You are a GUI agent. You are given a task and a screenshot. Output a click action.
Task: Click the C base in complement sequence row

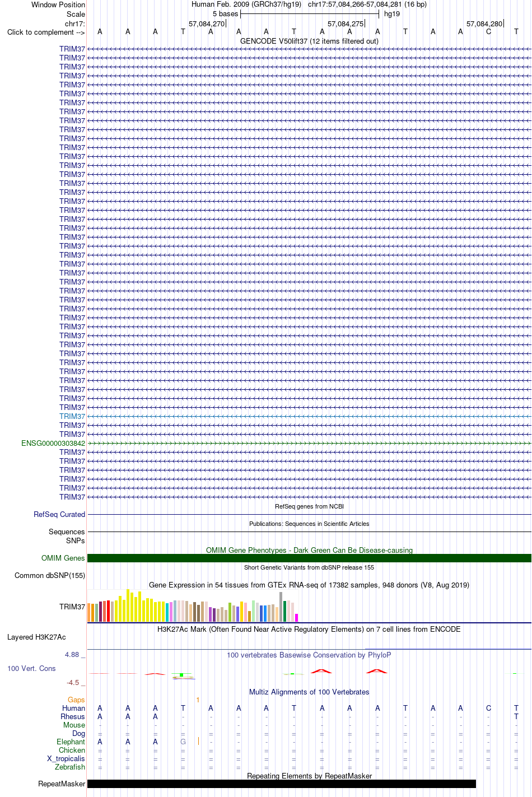click(x=488, y=32)
